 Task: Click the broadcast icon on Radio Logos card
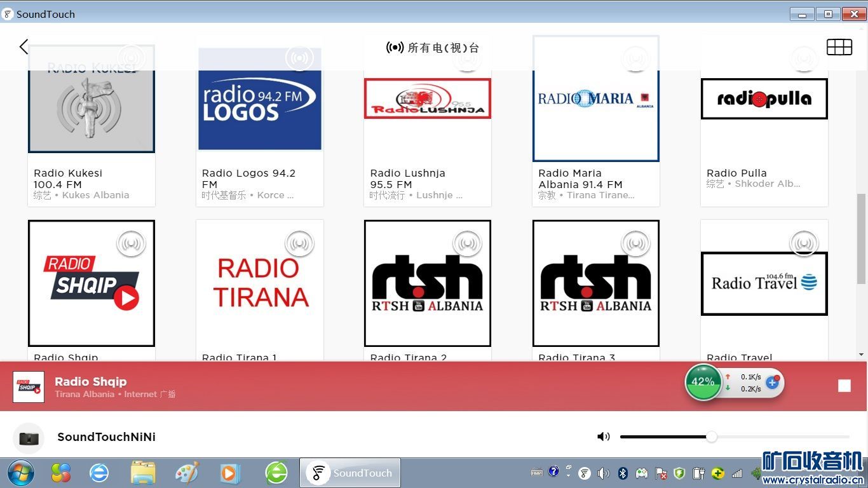[x=299, y=58]
